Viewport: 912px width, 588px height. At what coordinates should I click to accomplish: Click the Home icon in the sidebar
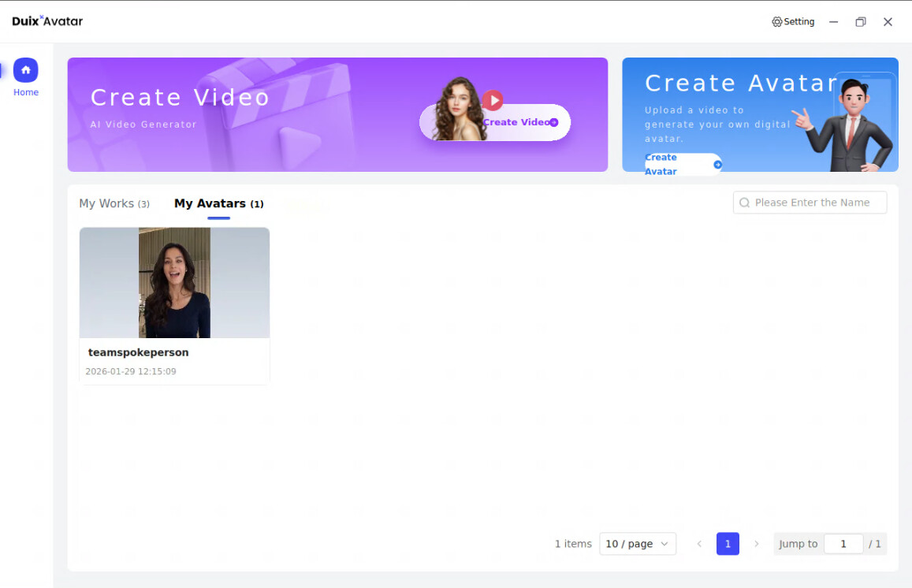tap(26, 70)
